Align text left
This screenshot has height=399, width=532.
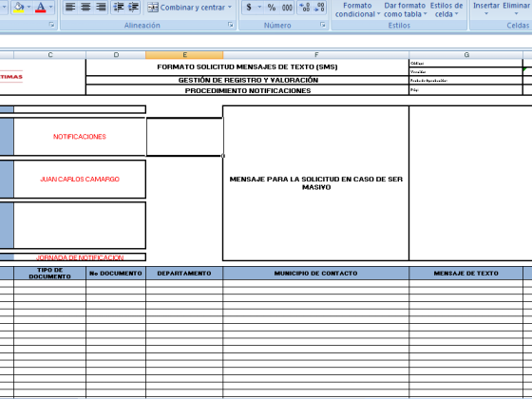[x=70, y=7]
